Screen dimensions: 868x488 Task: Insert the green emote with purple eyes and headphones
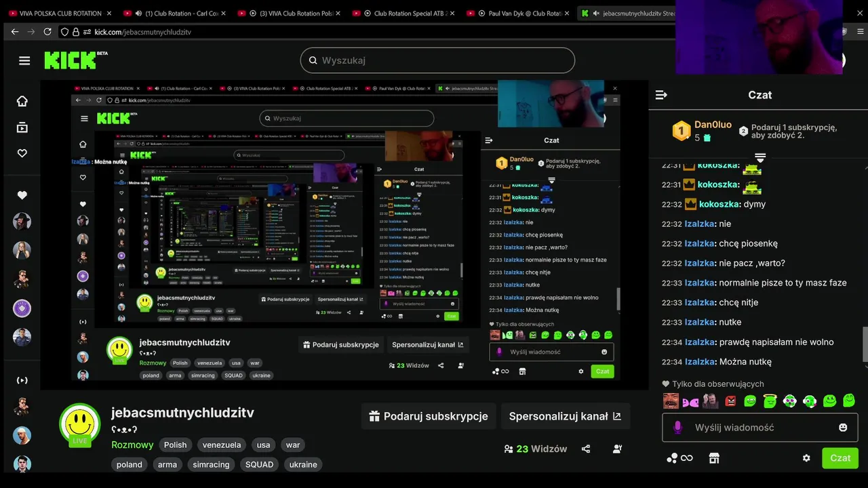(x=790, y=401)
